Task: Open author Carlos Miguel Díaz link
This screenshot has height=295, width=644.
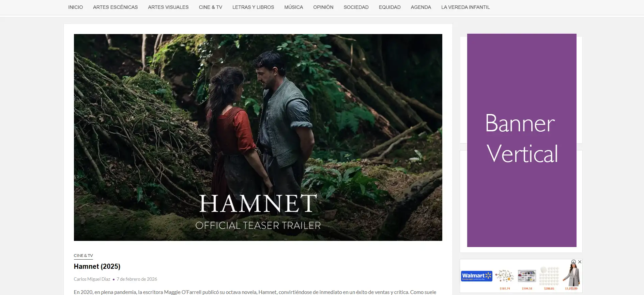Action: point(92,279)
